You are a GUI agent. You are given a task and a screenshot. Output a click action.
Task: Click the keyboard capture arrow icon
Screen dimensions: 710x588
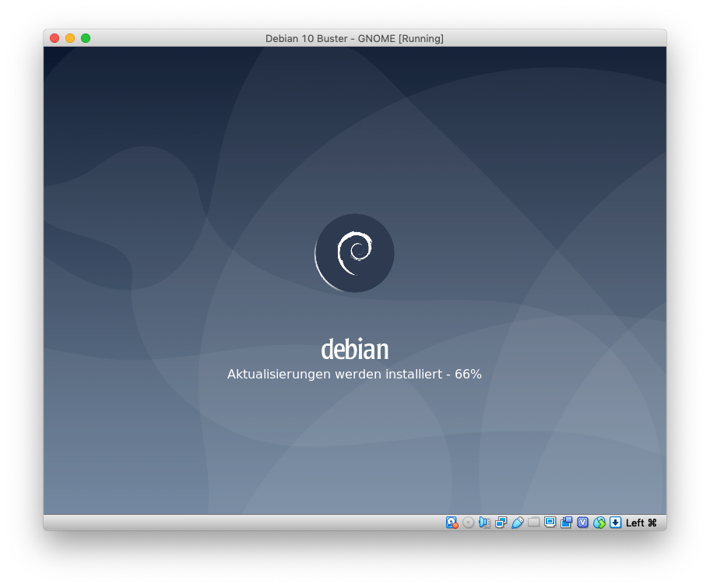point(615,523)
